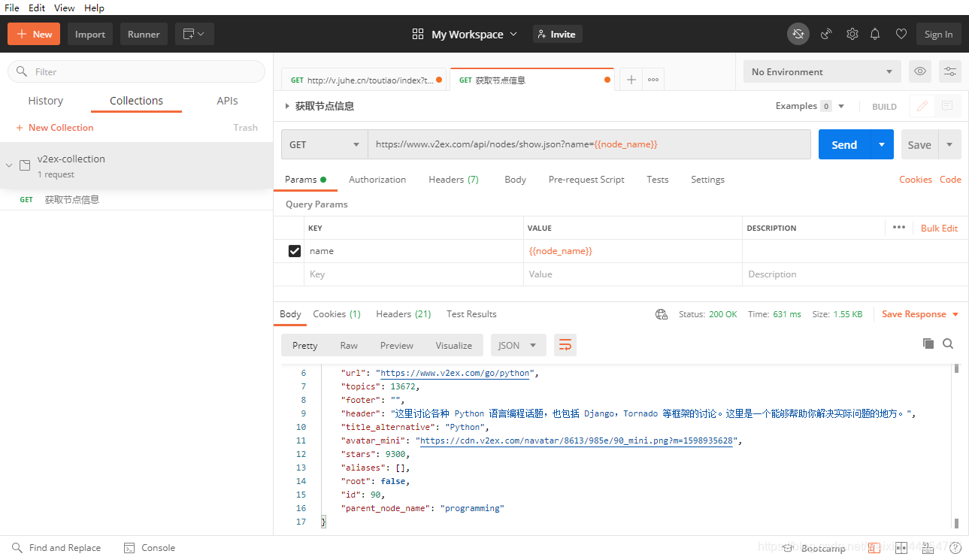This screenshot has height=560, width=969.
Task: Open the Save button dropdown arrow
Action: pyautogui.click(x=949, y=144)
